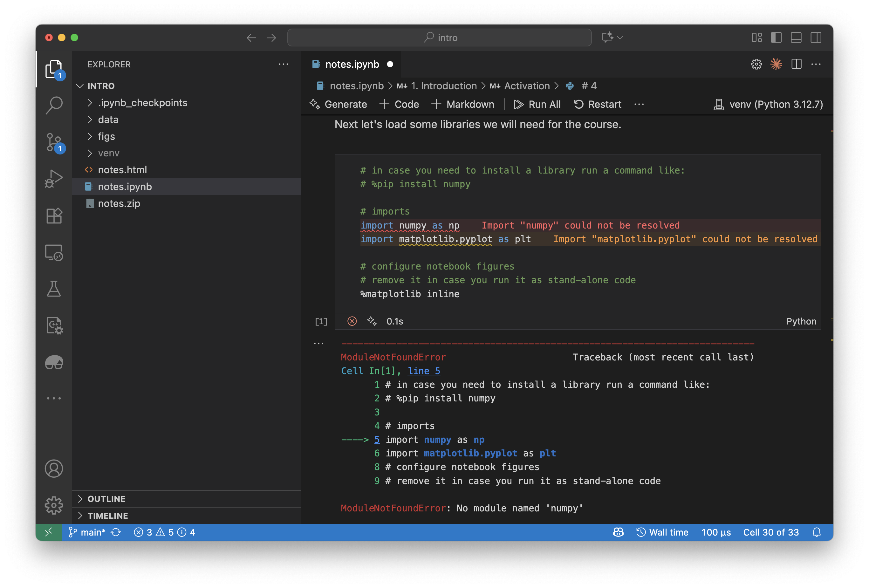Open the Testing view

54,288
